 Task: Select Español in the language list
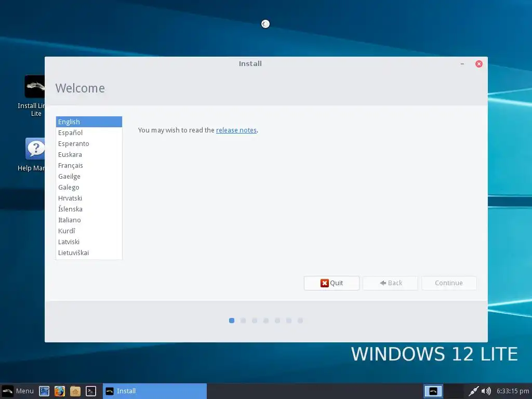[x=89, y=132]
